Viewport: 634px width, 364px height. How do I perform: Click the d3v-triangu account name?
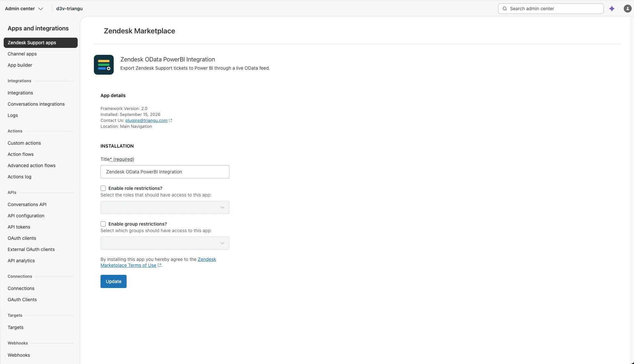pyautogui.click(x=69, y=9)
